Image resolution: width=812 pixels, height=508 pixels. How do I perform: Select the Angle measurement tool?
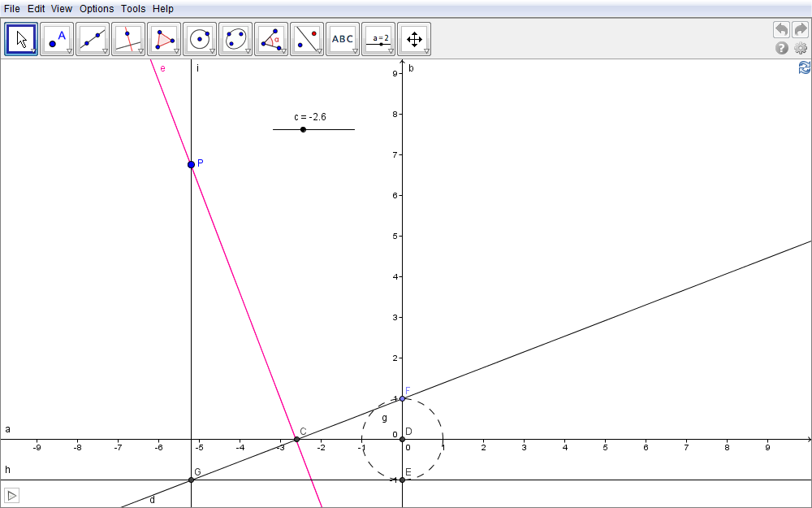click(271, 38)
